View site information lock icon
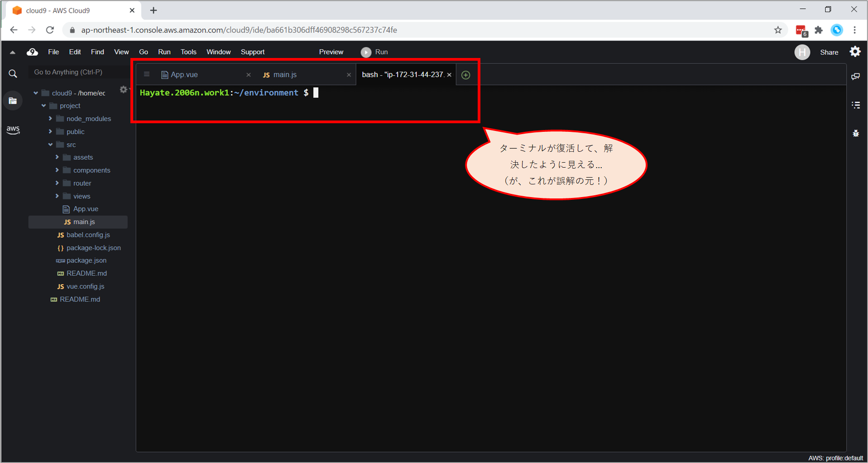 click(x=72, y=30)
